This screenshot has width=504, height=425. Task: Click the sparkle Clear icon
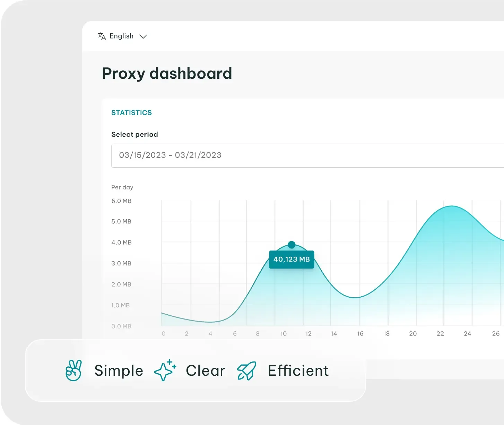(x=165, y=371)
